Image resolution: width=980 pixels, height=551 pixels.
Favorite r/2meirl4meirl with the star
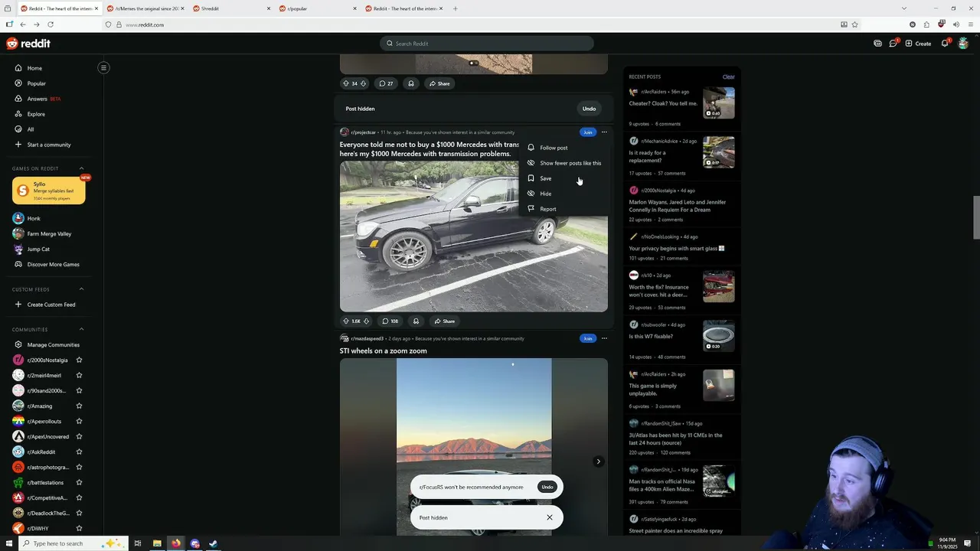(x=79, y=375)
